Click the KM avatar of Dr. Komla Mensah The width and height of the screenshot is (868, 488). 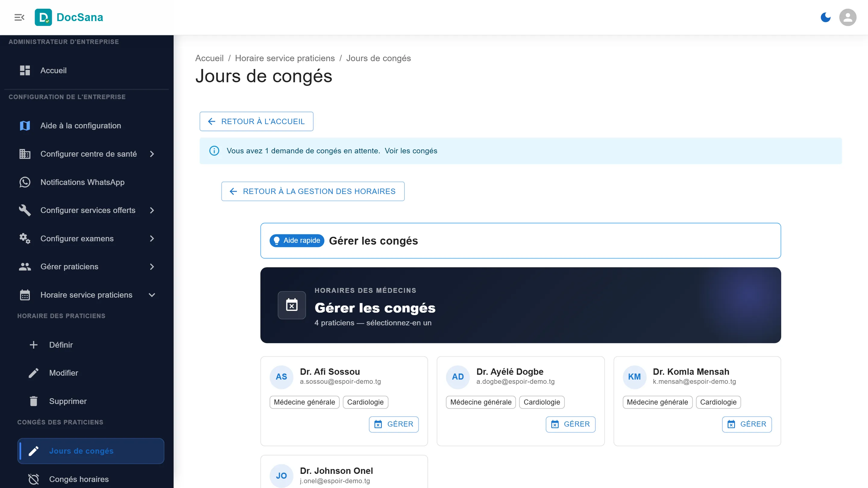[634, 377]
